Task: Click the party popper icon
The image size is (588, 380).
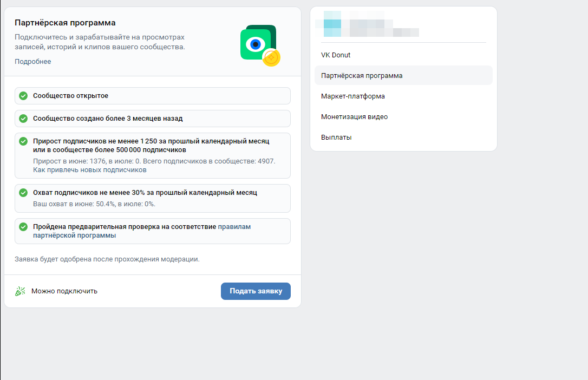Action: [x=20, y=291]
